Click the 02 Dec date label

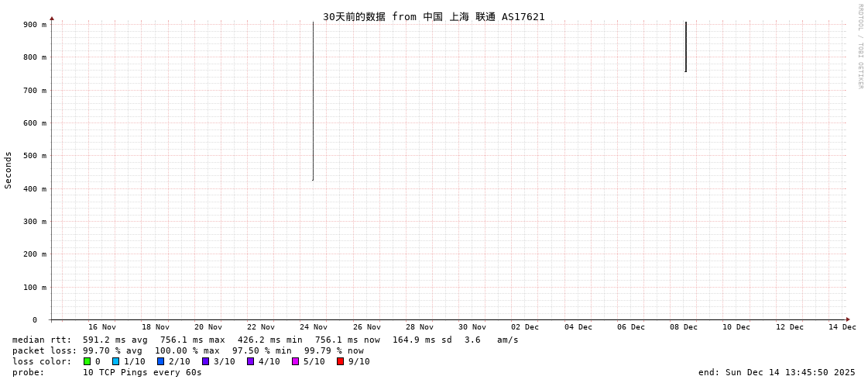tap(525, 327)
